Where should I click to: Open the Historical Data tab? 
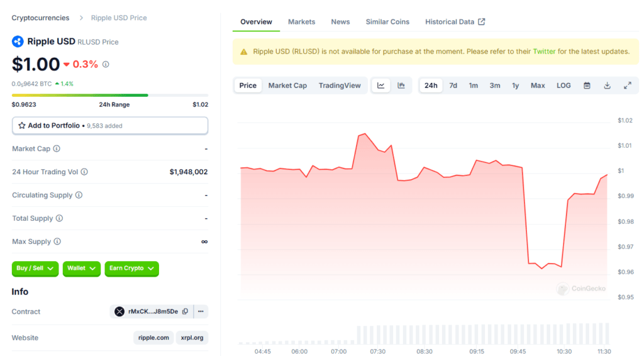click(x=455, y=22)
